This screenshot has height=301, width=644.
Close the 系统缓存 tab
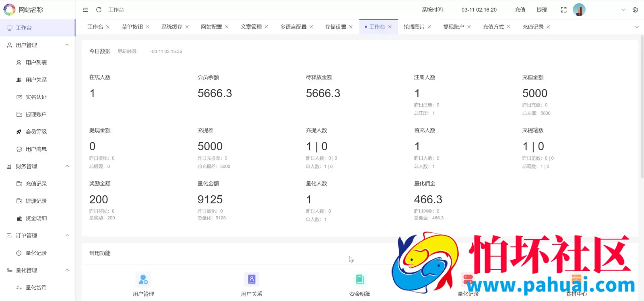tap(187, 27)
